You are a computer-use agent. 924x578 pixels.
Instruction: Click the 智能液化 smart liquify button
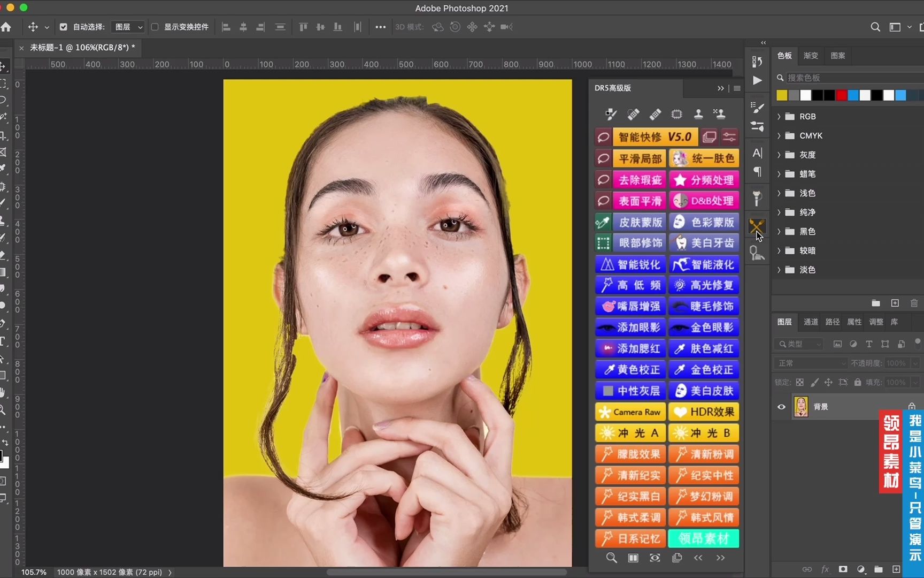coord(704,264)
